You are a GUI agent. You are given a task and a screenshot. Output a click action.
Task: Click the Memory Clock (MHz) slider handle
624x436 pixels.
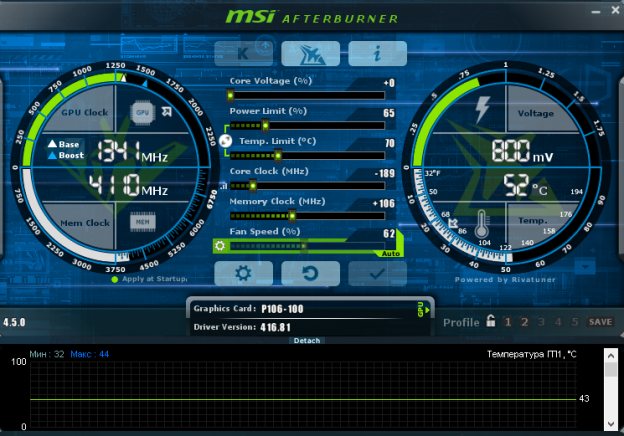point(292,215)
